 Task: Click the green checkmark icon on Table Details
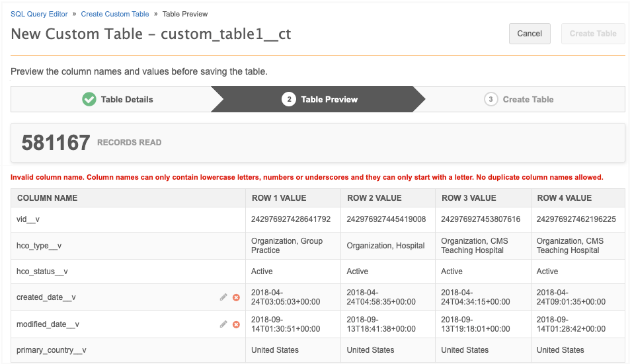[89, 99]
